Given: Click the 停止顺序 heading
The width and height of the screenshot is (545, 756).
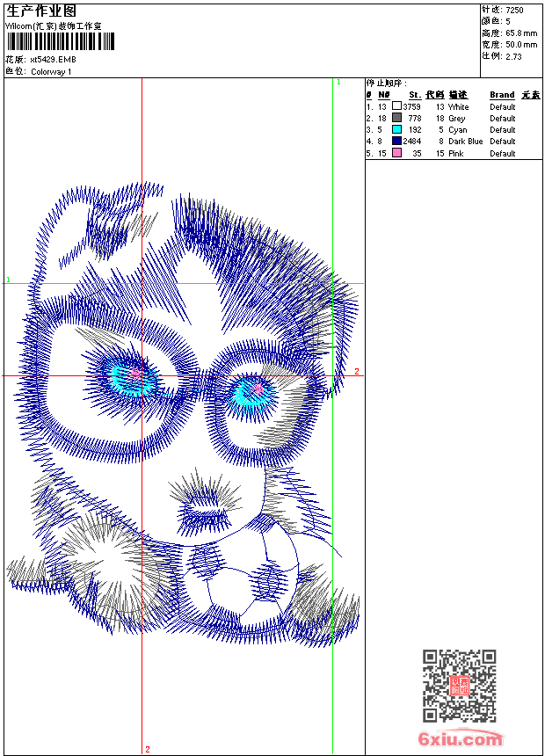Looking at the screenshot, I should point(386,84).
